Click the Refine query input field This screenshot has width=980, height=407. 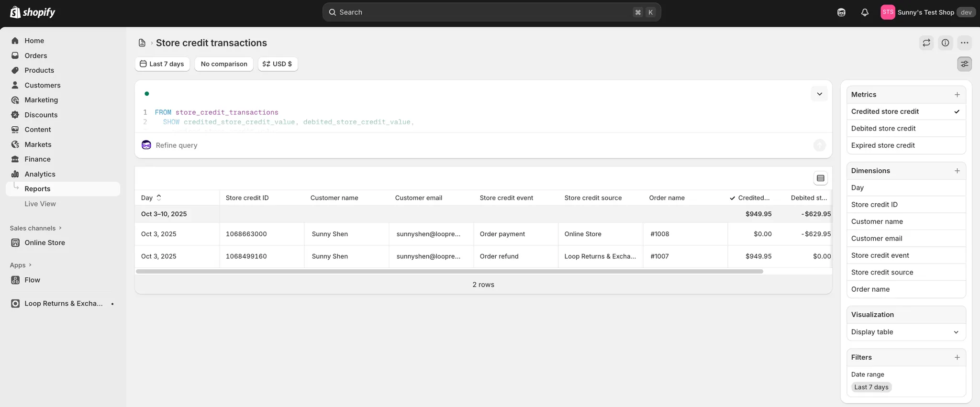point(479,145)
